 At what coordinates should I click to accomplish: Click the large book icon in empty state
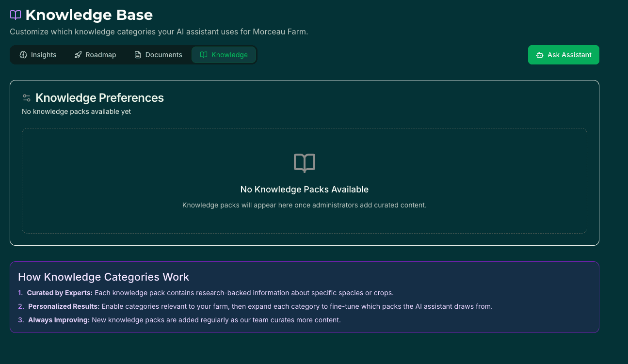(x=304, y=163)
